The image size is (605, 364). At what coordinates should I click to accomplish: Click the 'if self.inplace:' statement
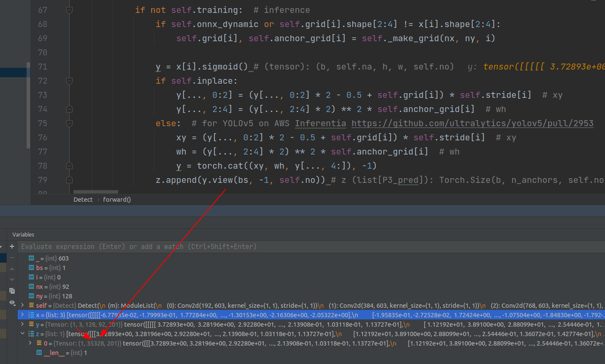(197, 81)
